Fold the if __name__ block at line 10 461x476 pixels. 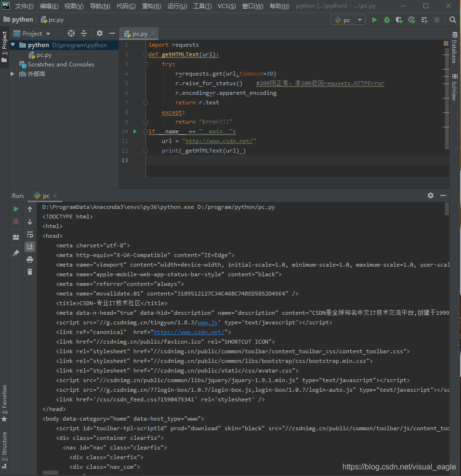pos(145,131)
